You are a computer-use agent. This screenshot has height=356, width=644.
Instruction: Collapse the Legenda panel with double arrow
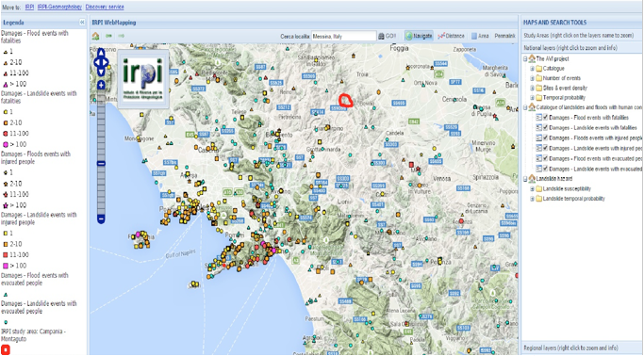[x=82, y=23]
